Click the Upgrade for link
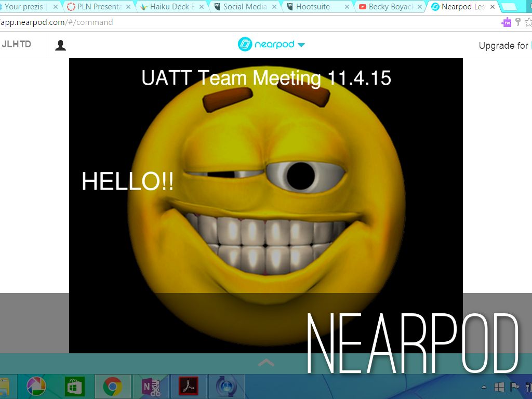 coord(503,46)
